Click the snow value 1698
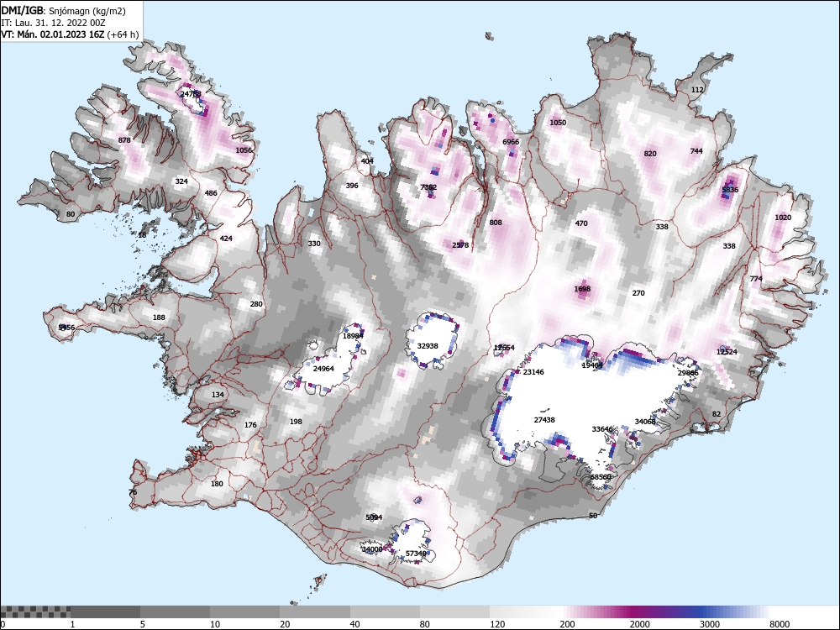 click(x=582, y=289)
